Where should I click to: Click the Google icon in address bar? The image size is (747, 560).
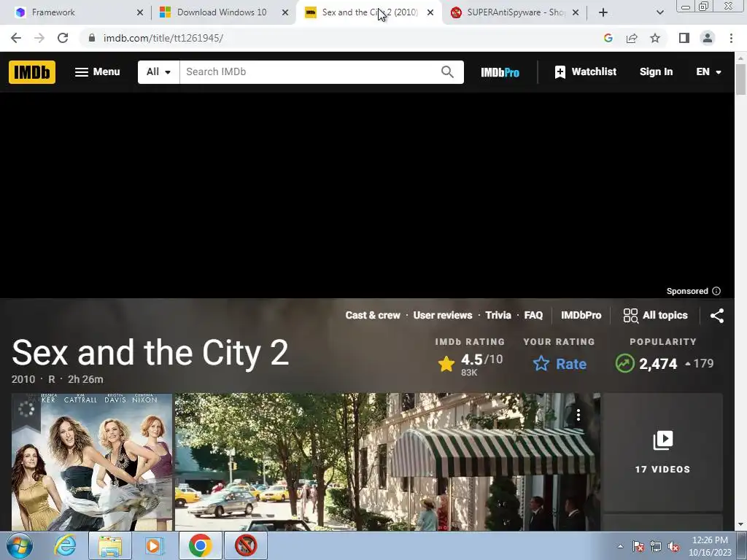point(608,38)
